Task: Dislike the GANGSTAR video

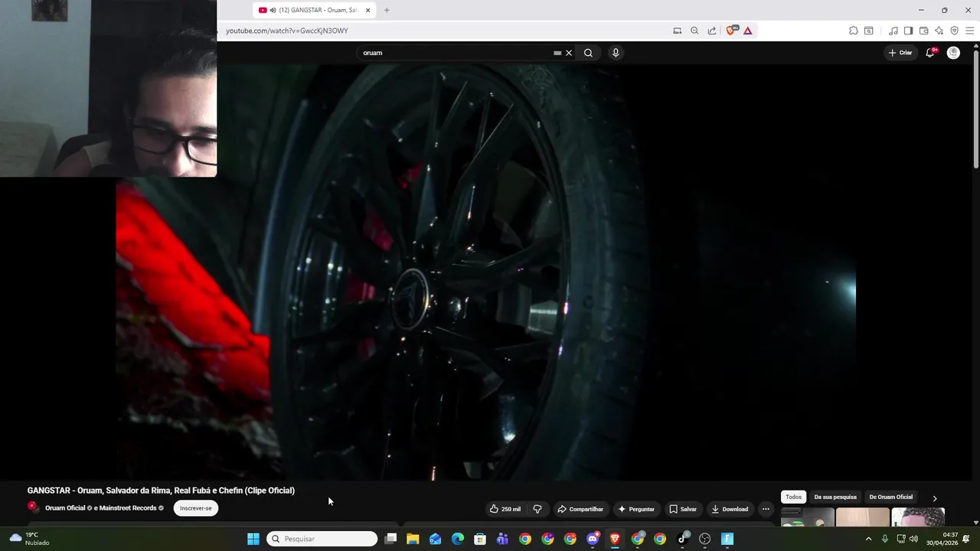Action: [x=537, y=509]
